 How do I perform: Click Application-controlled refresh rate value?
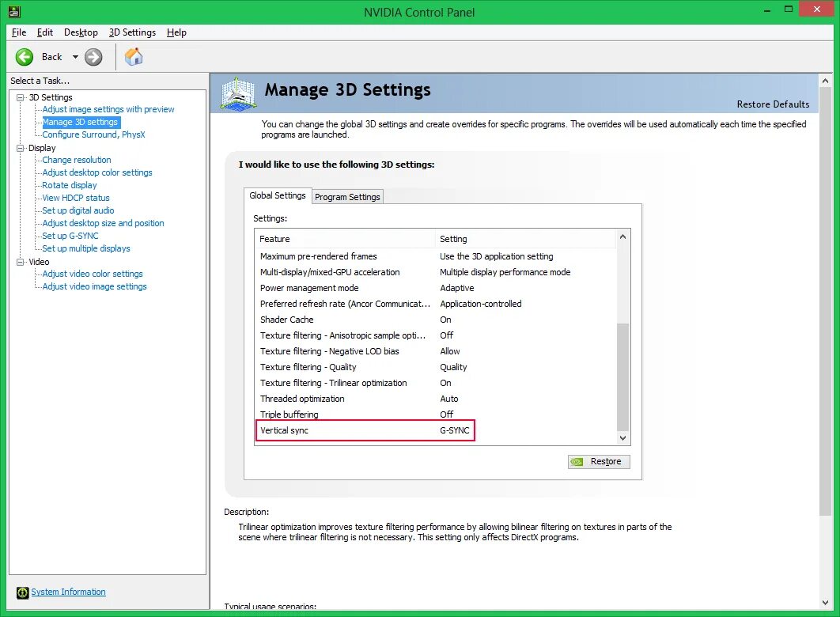481,304
